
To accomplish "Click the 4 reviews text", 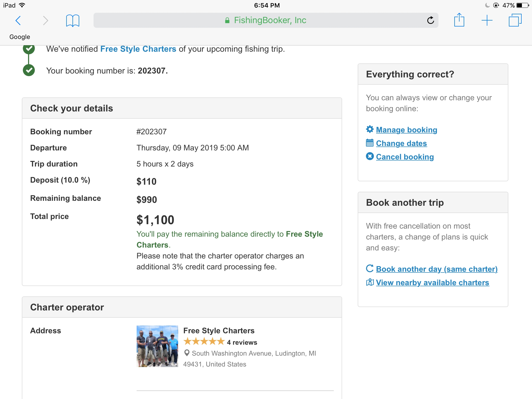I will (242, 342).
